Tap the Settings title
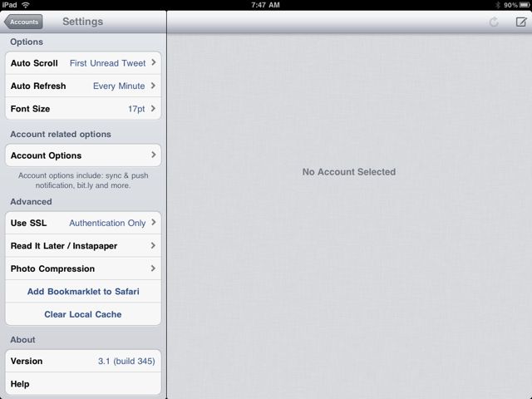 pos(83,22)
